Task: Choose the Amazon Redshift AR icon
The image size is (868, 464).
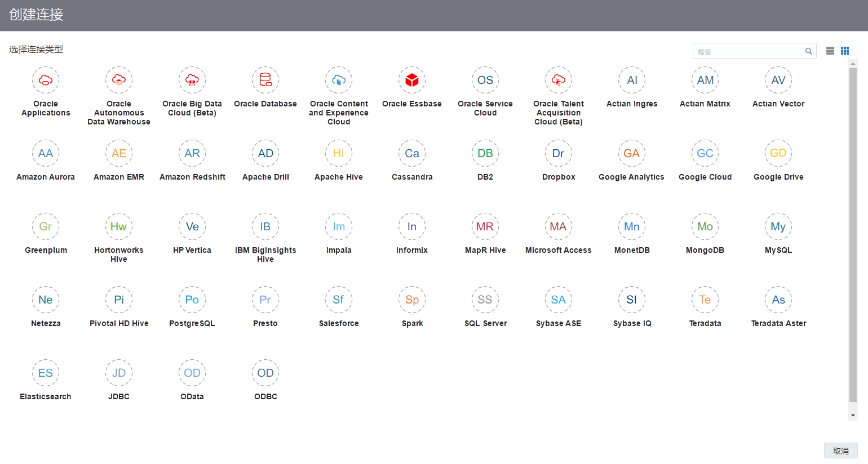Action: pos(192,153)
